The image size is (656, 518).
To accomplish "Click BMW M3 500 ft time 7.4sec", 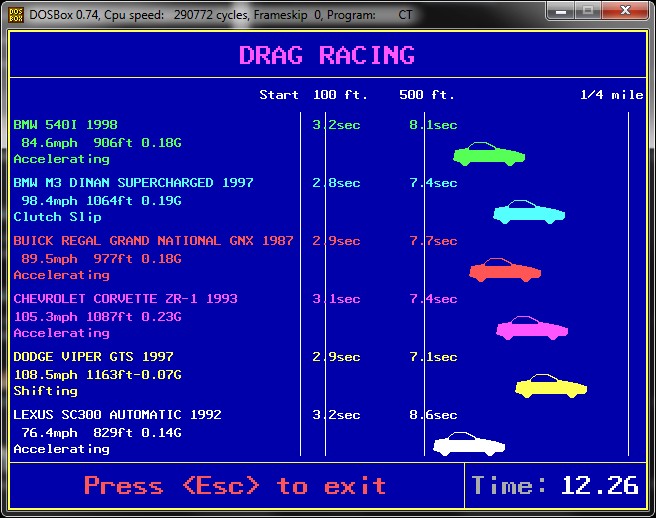I will point(433,183).
